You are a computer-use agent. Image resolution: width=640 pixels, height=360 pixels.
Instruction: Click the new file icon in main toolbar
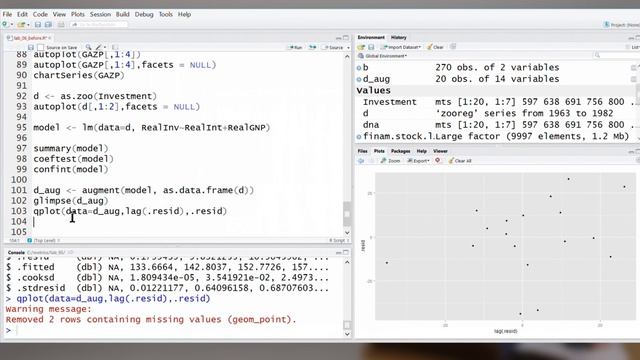pyautogui.click(x=5, y=24)
